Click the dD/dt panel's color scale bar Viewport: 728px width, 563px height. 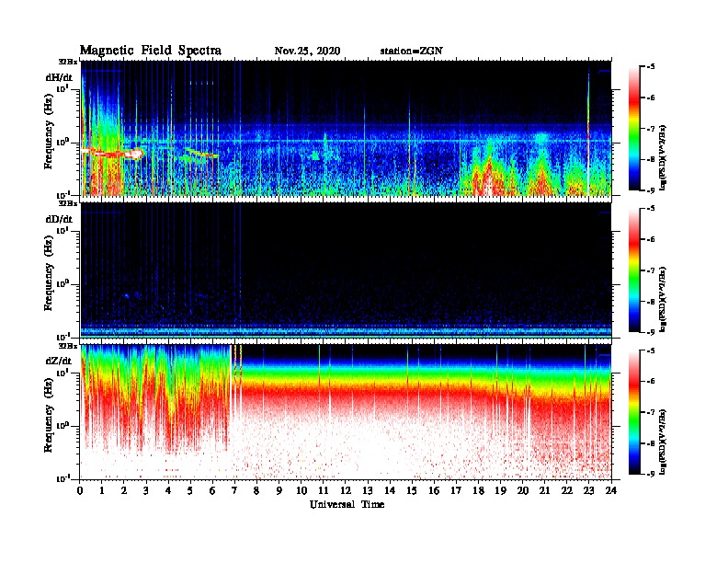point(634,270)
